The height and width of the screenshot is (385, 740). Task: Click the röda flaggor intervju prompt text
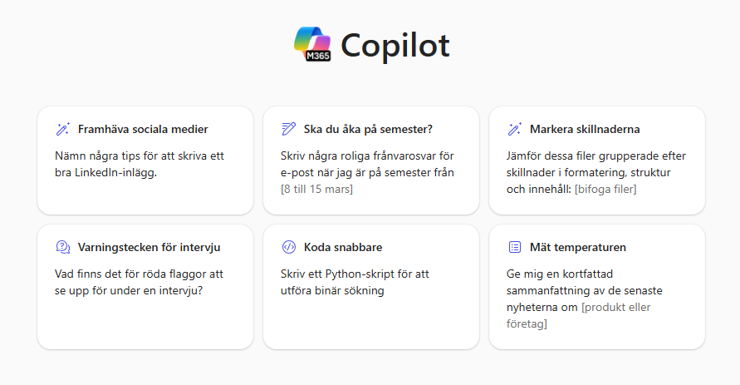pos(139,282)
